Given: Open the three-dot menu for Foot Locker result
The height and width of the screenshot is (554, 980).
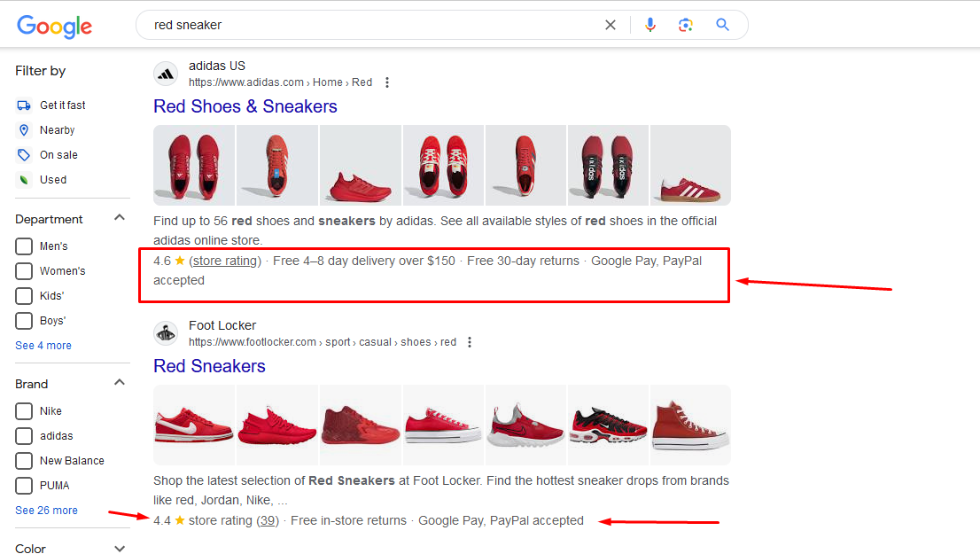Looking at the screenshot, I should [x=470, y=342].
